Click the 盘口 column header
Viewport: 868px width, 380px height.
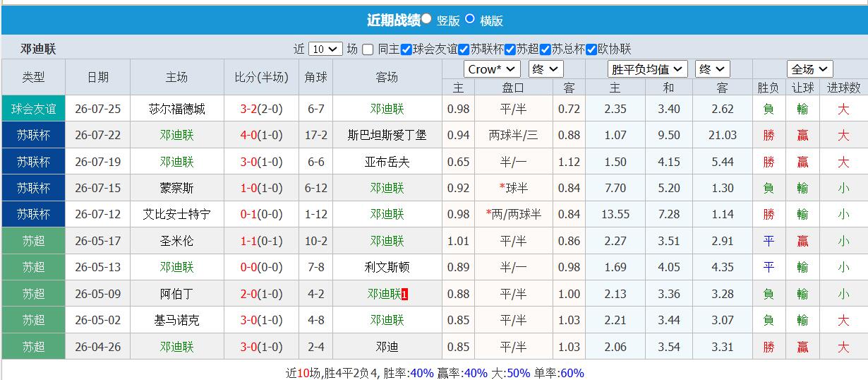[x=513, y=88]
